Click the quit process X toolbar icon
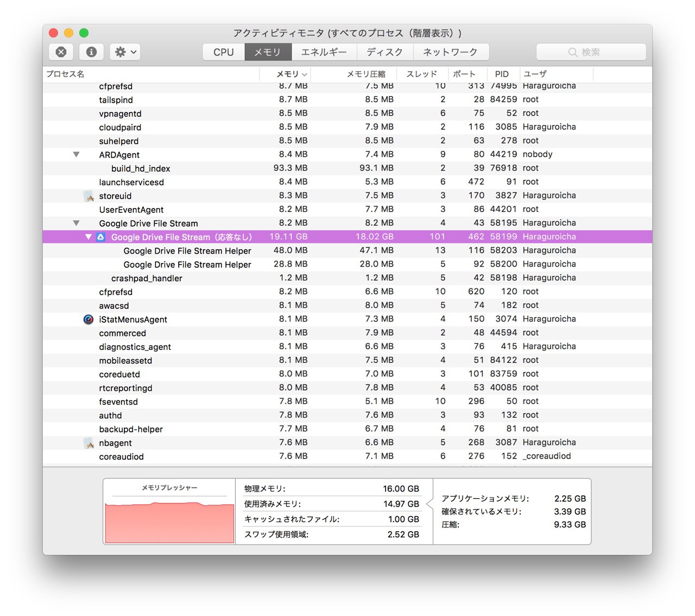This screenshot has height=616, width=695. click(61, 52)
